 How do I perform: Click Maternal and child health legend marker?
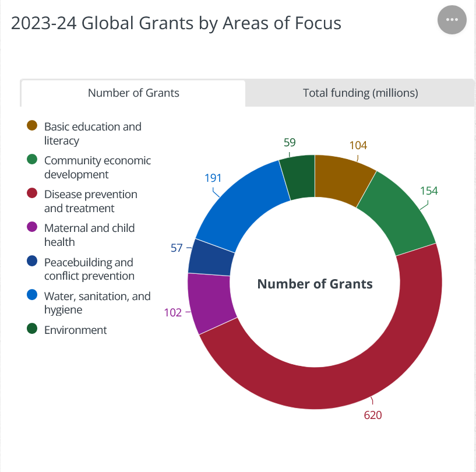[33, 227]
